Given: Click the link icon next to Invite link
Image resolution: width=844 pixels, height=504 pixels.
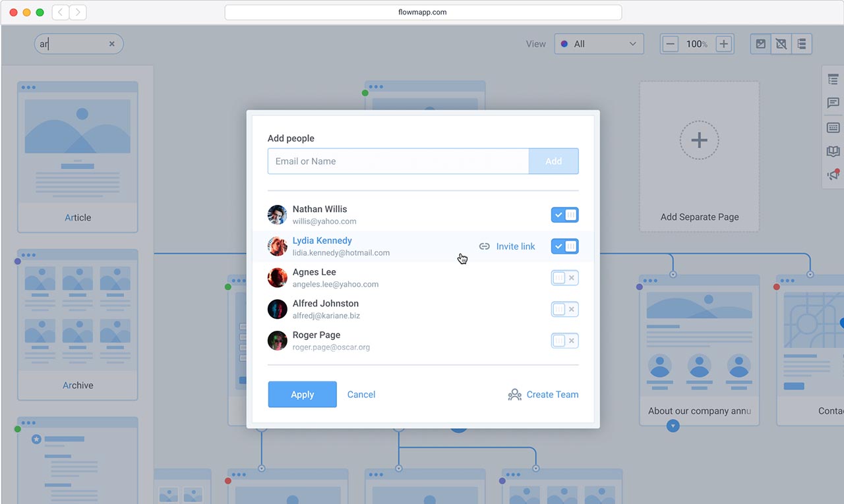Looking at the screenshot, I should tap(485, 246).
